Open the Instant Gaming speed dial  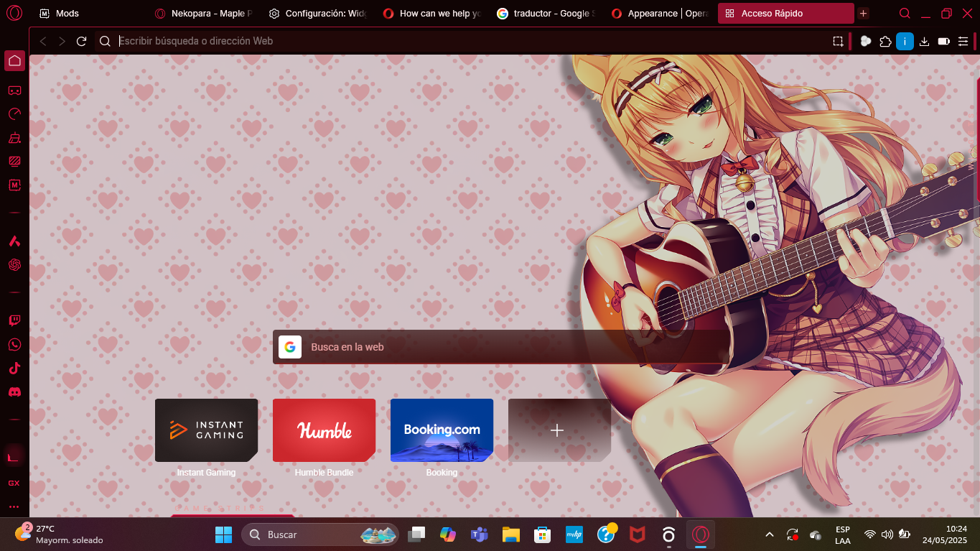coord(206,430)
